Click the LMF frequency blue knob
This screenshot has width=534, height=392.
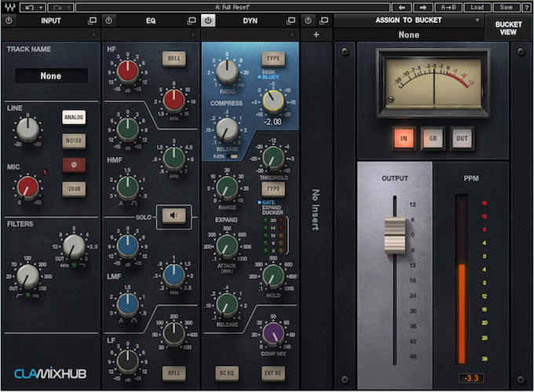pyautogui.click(x=174, y=275)
